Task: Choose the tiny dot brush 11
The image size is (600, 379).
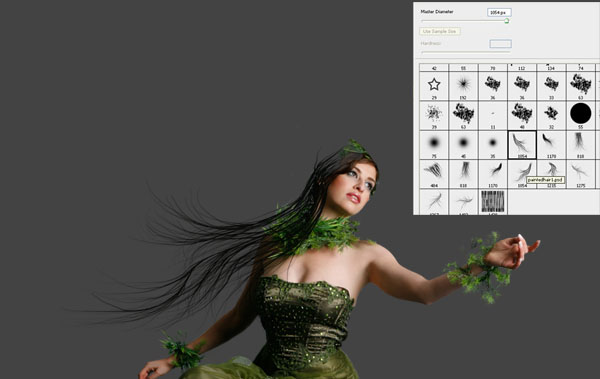Action: 493,116
